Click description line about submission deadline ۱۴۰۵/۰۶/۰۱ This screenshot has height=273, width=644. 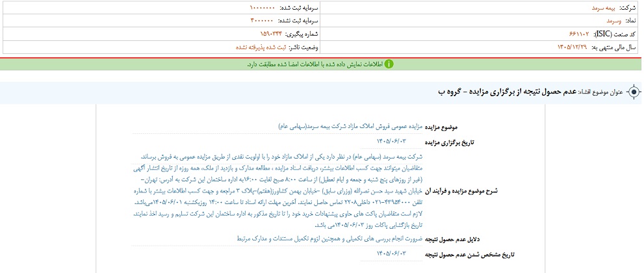(278, 203)
